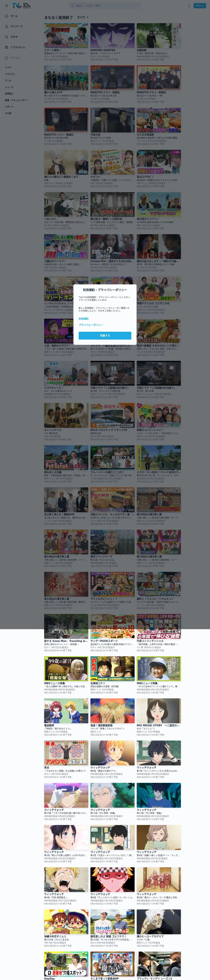Open 地縛少年花子くん2 title
This screenshot has height=980, width=210.
click(55, 936)
